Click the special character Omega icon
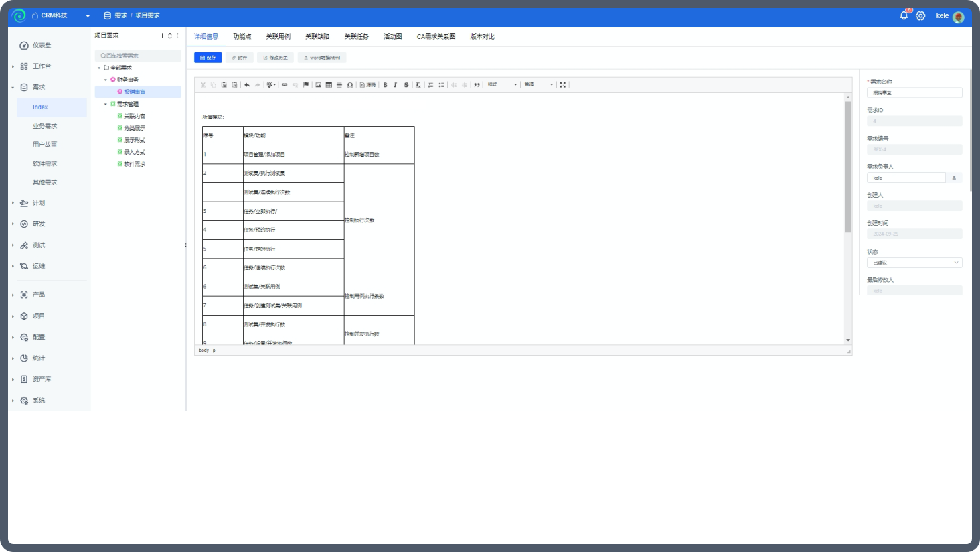The height and width of the screenshot is (552, 980). click(350, 85)
